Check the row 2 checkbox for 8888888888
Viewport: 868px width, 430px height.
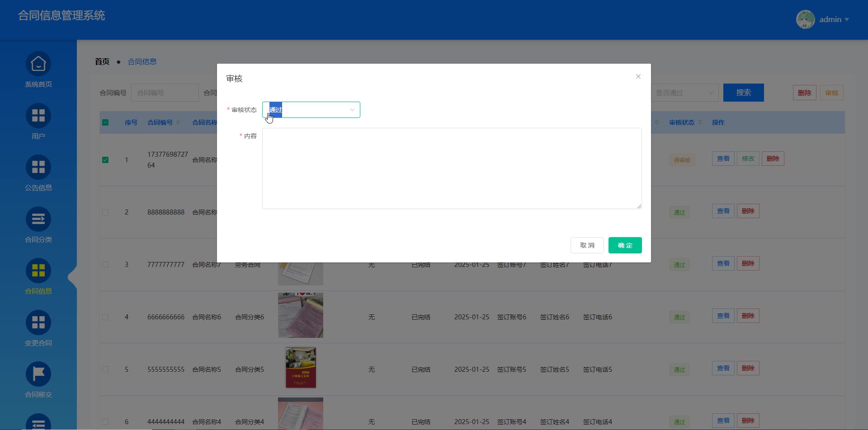[x=105, y=212]
